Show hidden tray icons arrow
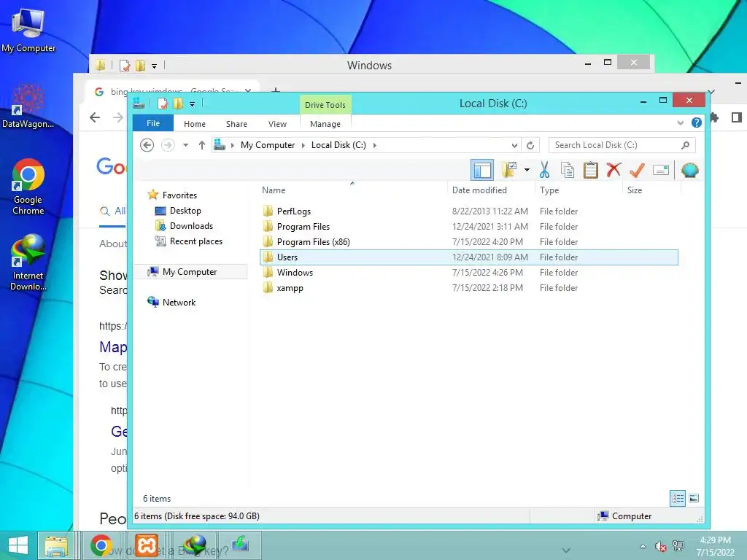The image size is (747, 560). click(x=643, y=547)
